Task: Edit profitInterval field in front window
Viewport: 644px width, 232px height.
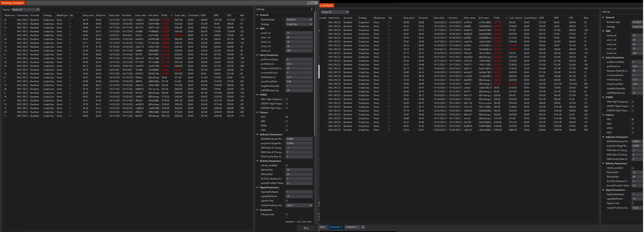Action: (299, 64)
